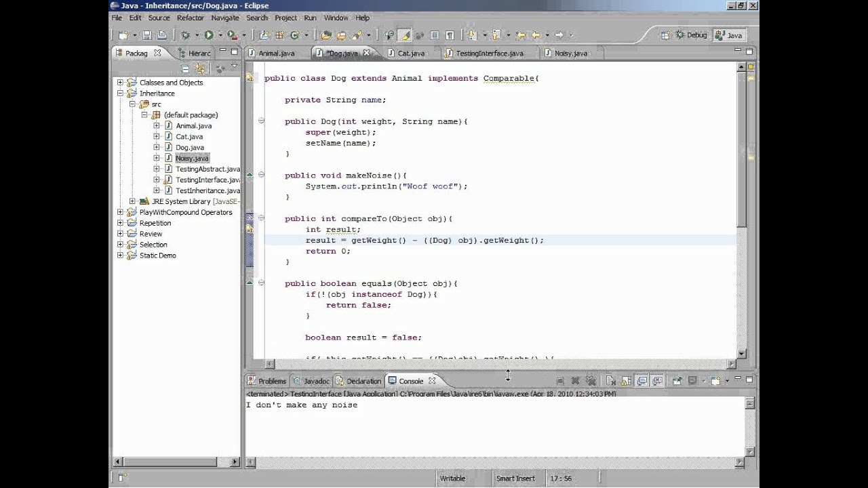
Task: Switch to Javadoc view tab
Action: pyautogui.click(x=311, y=381)
